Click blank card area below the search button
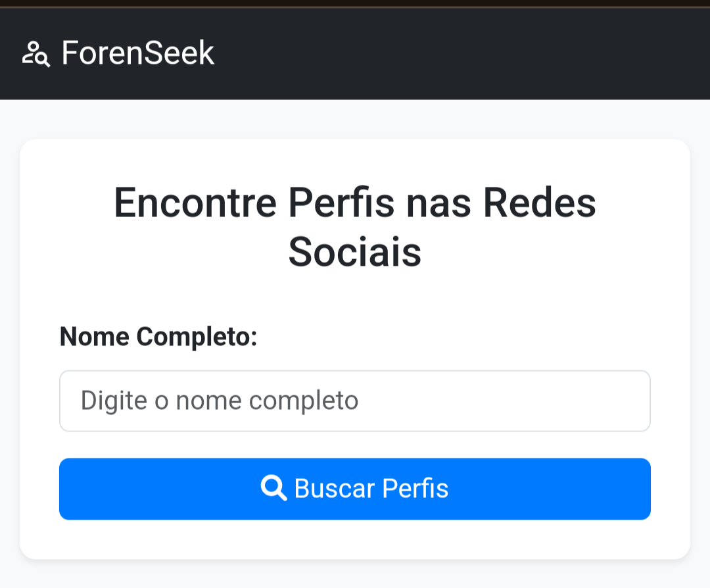This screenshot has height=588, width=710. (355, 539)
